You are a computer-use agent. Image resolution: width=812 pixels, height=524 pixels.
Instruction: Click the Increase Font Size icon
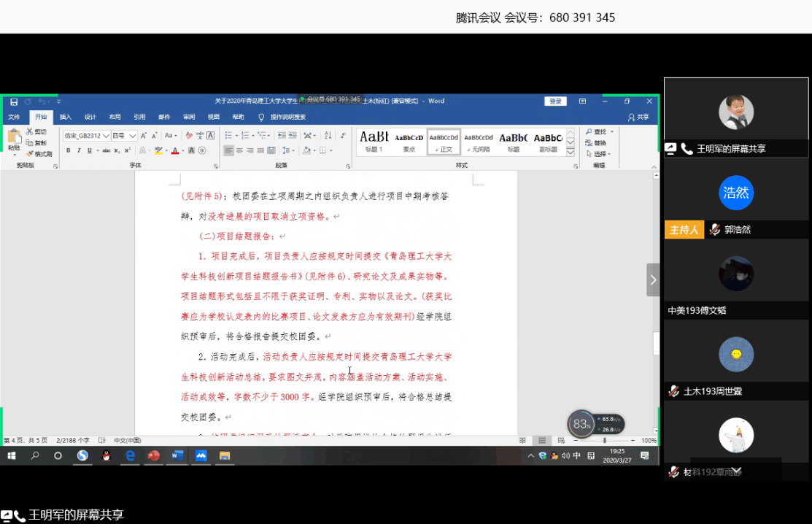(x=144, y=135)
